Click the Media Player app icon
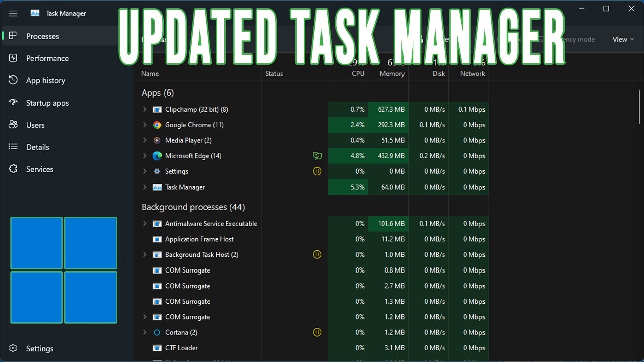 tap(157, 140)
